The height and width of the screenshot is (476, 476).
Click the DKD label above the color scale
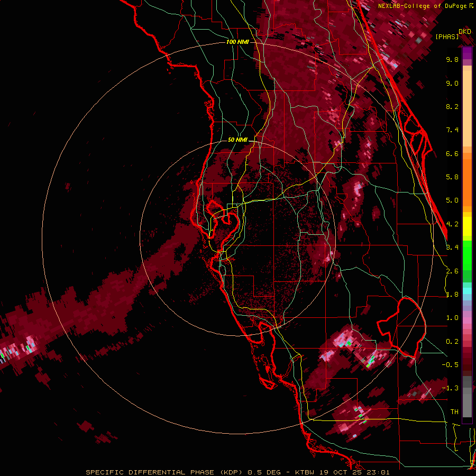465,32
